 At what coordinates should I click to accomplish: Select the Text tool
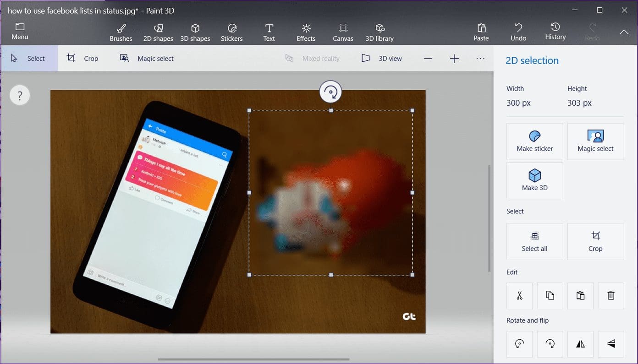pyautogui.click(x=269, y=33)
